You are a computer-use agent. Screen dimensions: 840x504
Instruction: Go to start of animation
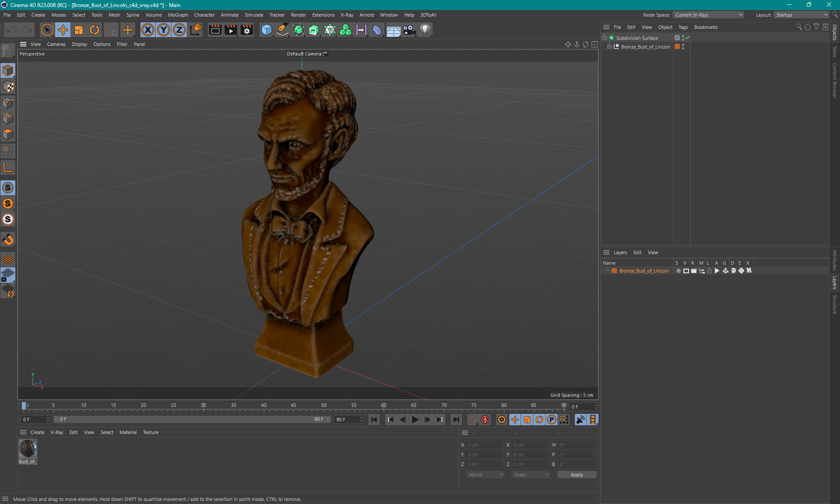point(374,420)
